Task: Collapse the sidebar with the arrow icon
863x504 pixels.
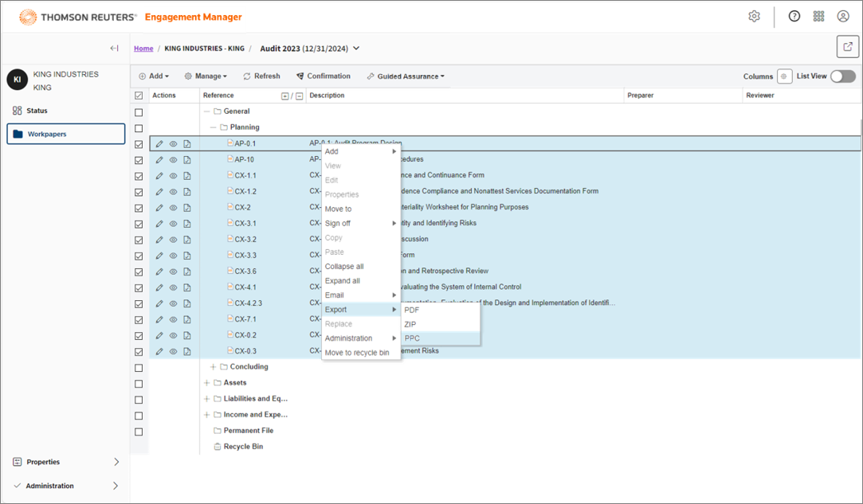Action: tap(114, 49)
